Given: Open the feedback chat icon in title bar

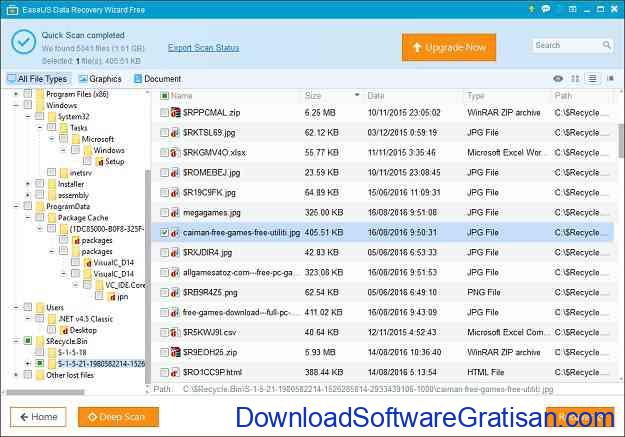Looking at the screenshot, I should pyautogui.click(x=545, y=9).
